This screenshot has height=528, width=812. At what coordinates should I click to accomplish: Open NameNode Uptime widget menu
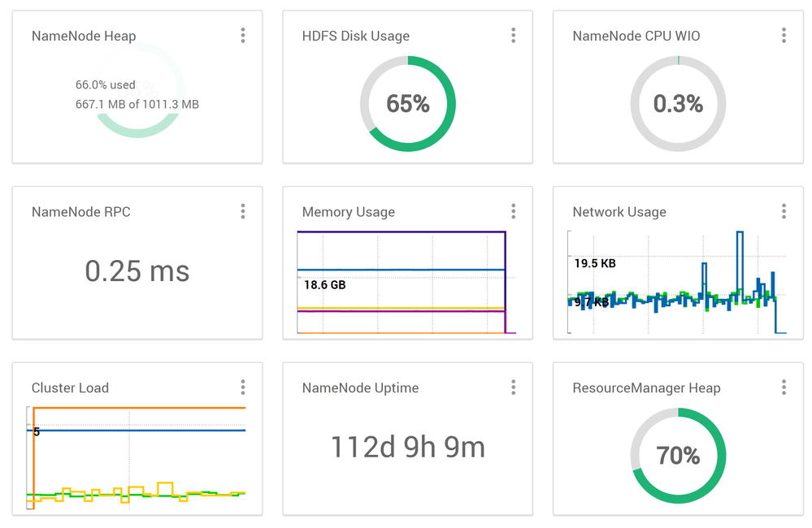point(514,387)
